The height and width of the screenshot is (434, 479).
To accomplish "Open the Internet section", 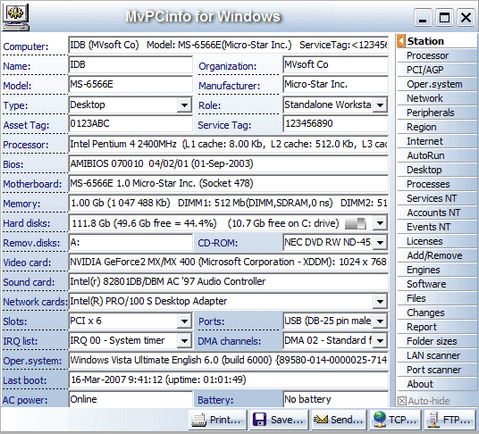I will click(437, 141).
